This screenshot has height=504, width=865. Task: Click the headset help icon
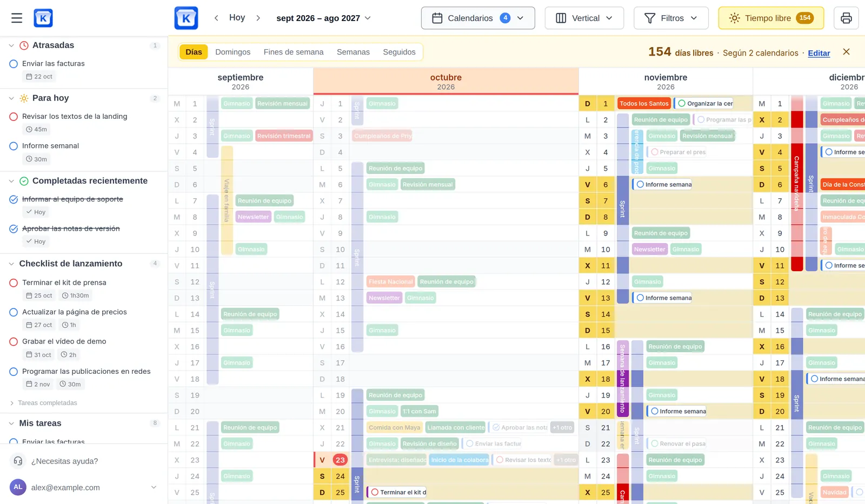[x=18, y=461]
